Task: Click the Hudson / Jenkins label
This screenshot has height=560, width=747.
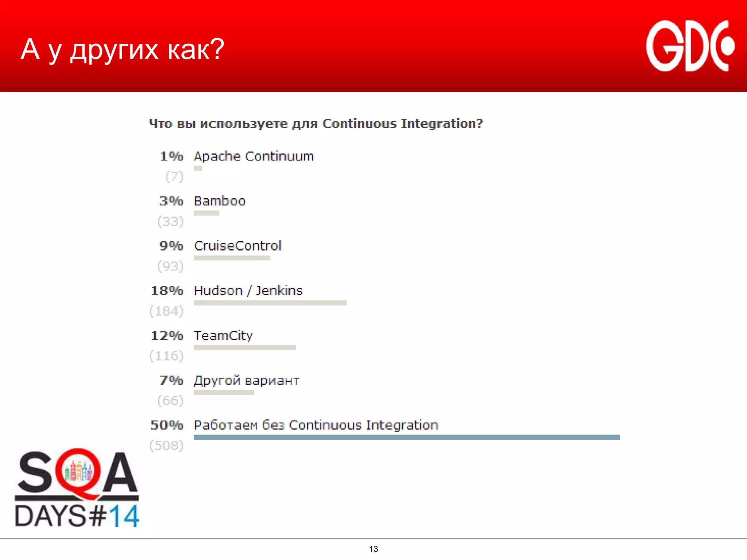Action: 248,291
